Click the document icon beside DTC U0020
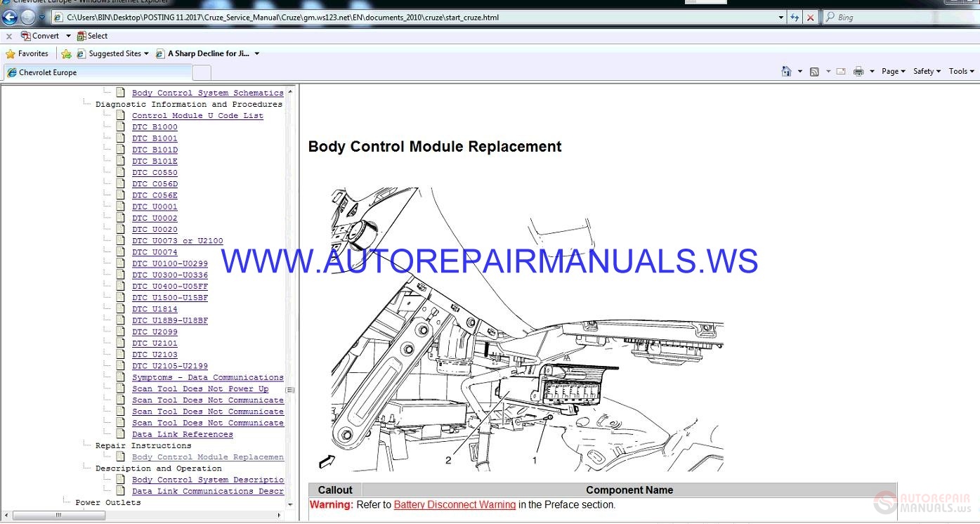Image resolution: width=980 pixels, height=524 pixels. click(121, 229)
